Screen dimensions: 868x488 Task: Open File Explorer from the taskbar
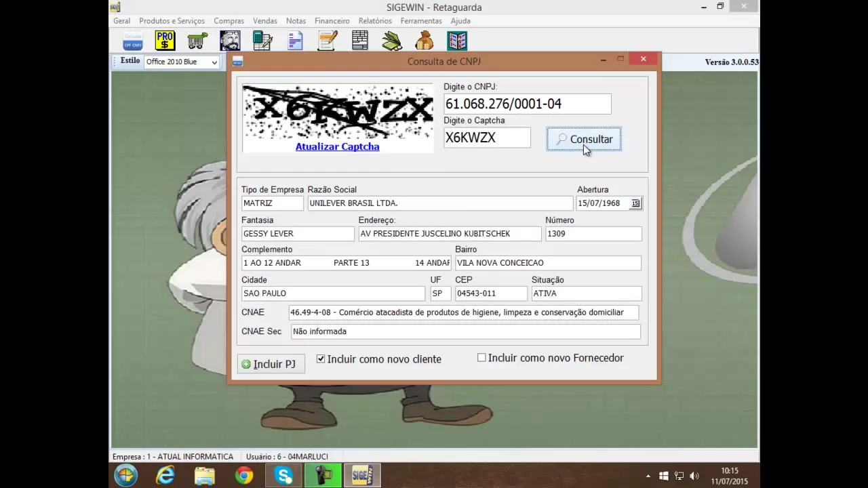tap(204, 475)
